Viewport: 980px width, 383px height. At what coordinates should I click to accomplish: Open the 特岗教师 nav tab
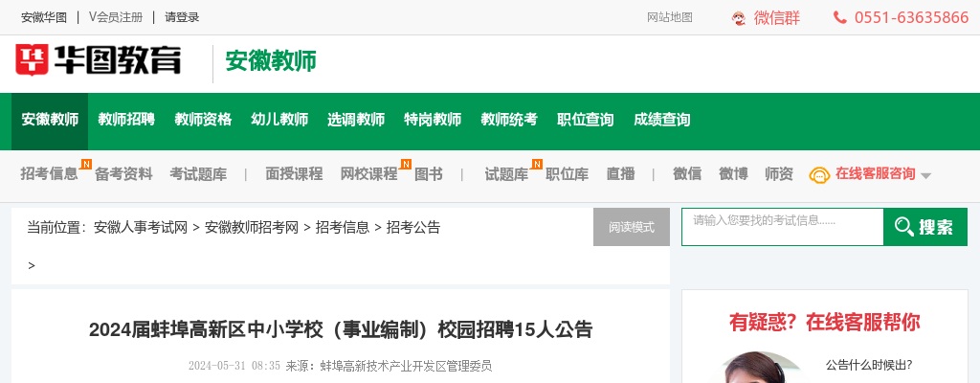pyautogui.click(x=433, y=120)
